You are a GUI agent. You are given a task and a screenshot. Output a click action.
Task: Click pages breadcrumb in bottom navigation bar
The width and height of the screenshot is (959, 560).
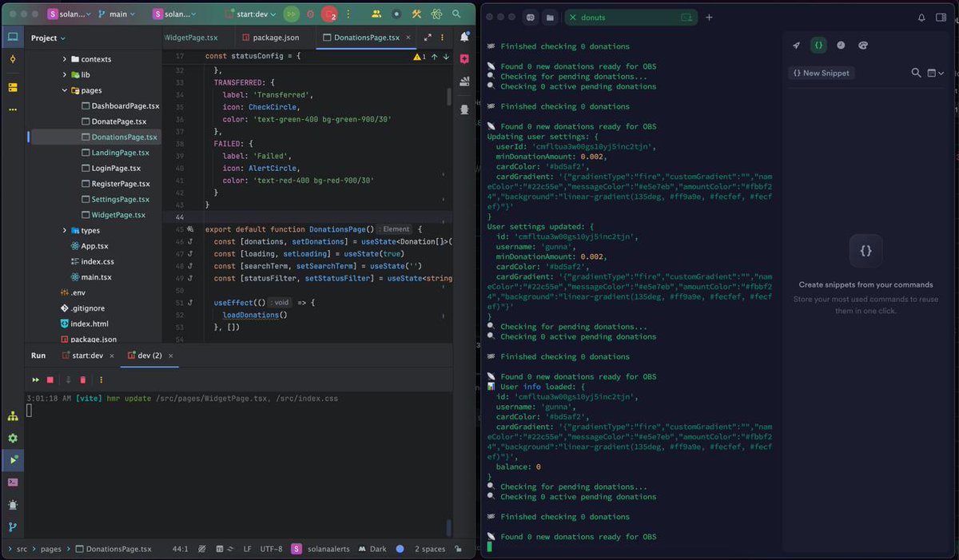pos(51,549)
